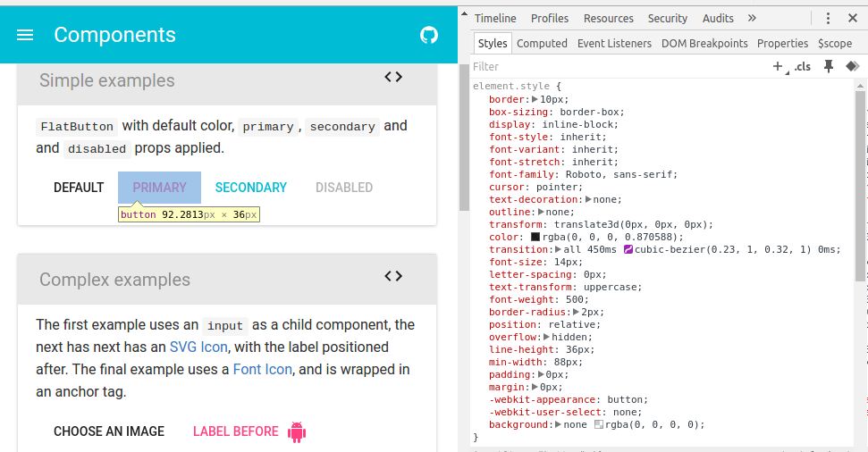Image resolution: width=868 pixels, height=452 pixels.
Task: Toggle element state pin icon
Action: point(828,67)
